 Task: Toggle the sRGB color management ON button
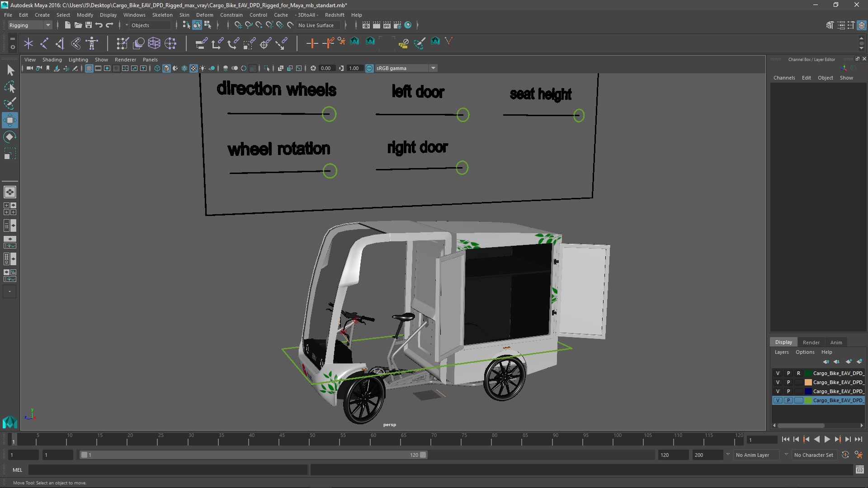tap(369, 68)
